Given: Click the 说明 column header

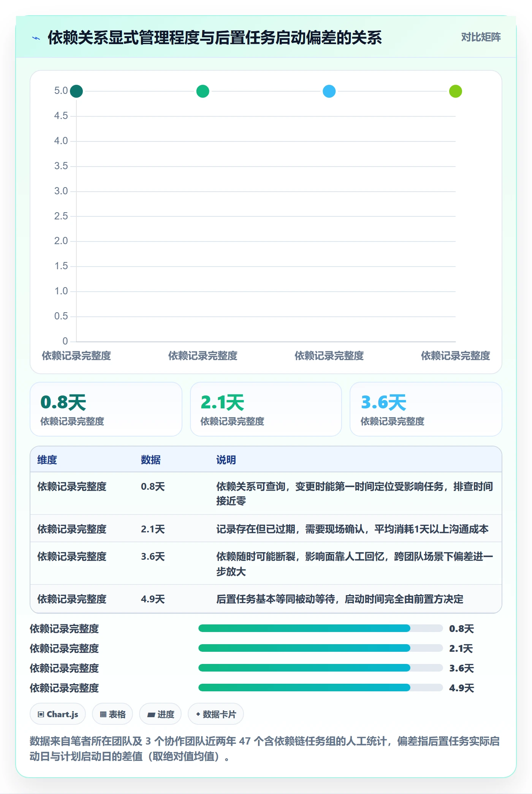Looking at the screenshot, I should coord(226,460).
